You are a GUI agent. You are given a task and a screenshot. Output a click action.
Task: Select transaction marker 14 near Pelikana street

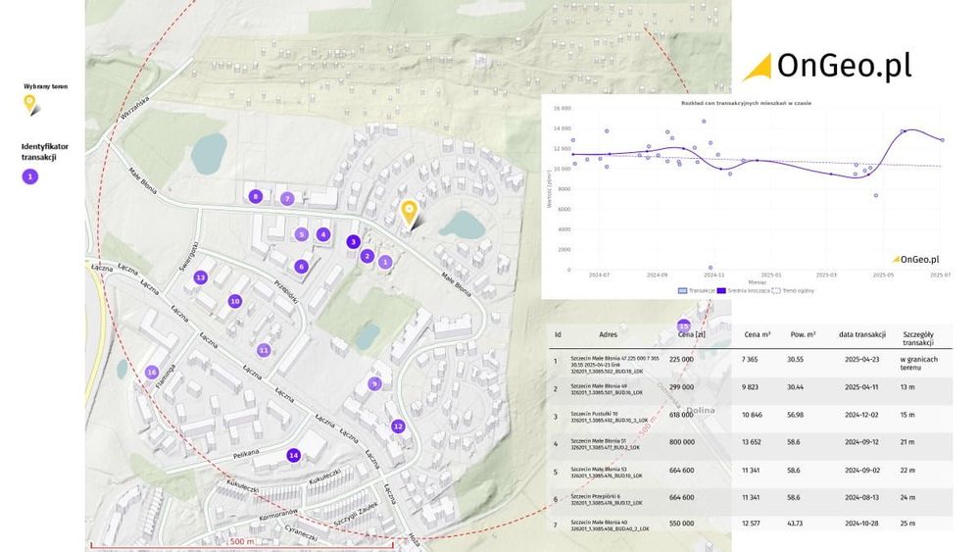pos(293,455)
